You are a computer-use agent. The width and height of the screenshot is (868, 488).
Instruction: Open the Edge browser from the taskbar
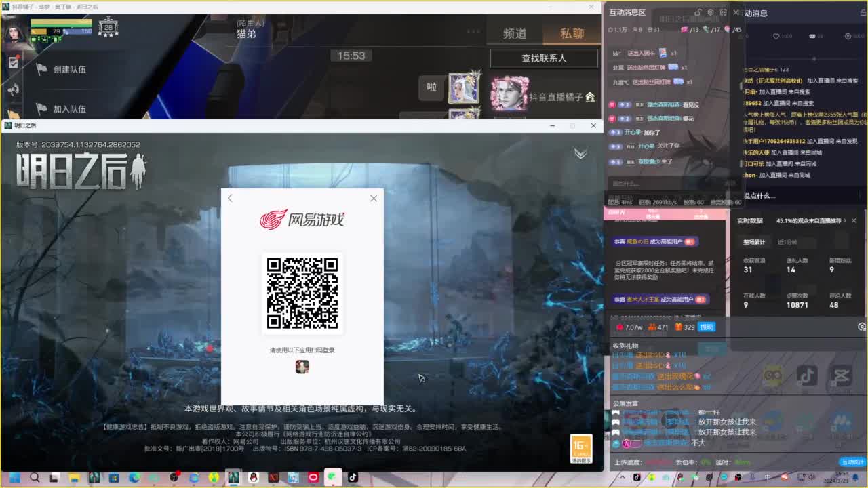(134, 477)
